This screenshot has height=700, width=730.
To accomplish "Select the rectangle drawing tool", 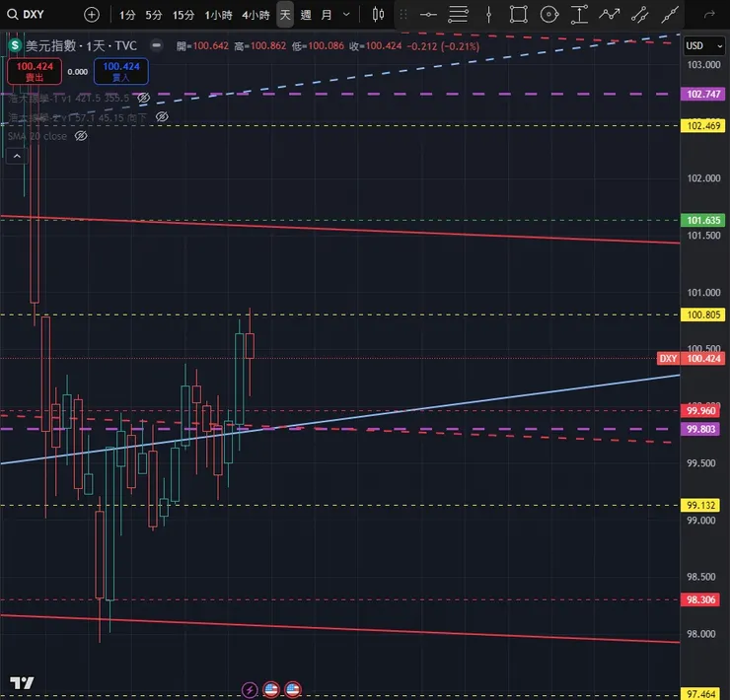I will 519,15.
